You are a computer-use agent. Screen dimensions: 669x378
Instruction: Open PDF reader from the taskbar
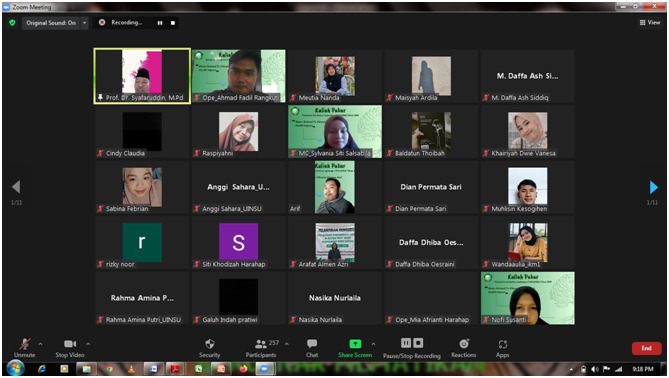tap(175, 369)
